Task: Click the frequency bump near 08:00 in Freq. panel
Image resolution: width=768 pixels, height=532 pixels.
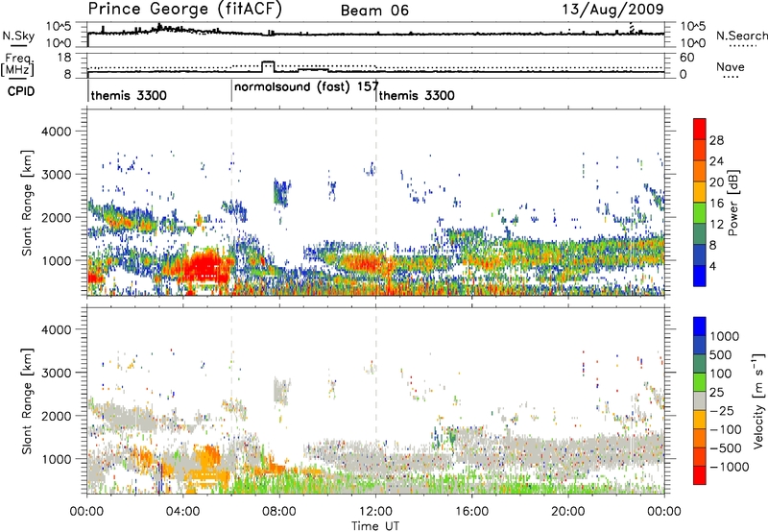Action: (269, 66)
